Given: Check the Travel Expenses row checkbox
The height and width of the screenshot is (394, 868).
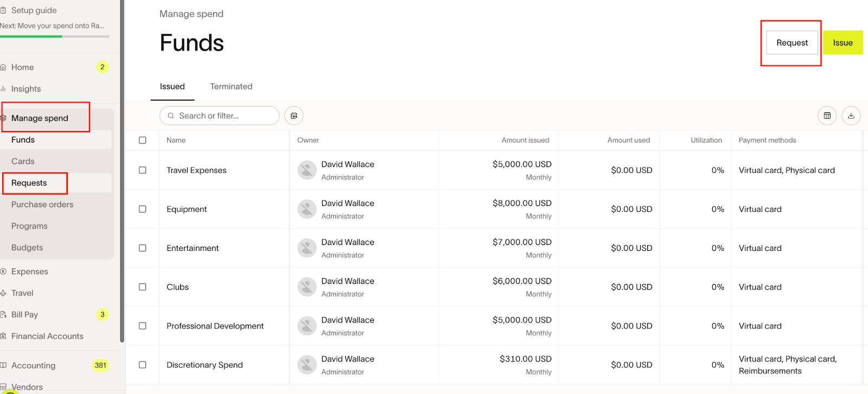Looking at the screenshot, I should [x=142, y=170].
